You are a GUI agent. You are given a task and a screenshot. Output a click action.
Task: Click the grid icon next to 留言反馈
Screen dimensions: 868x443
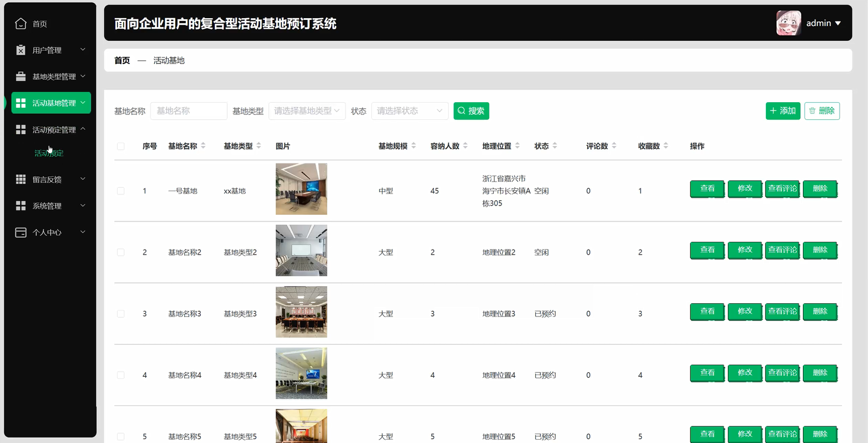click(20, 179)
